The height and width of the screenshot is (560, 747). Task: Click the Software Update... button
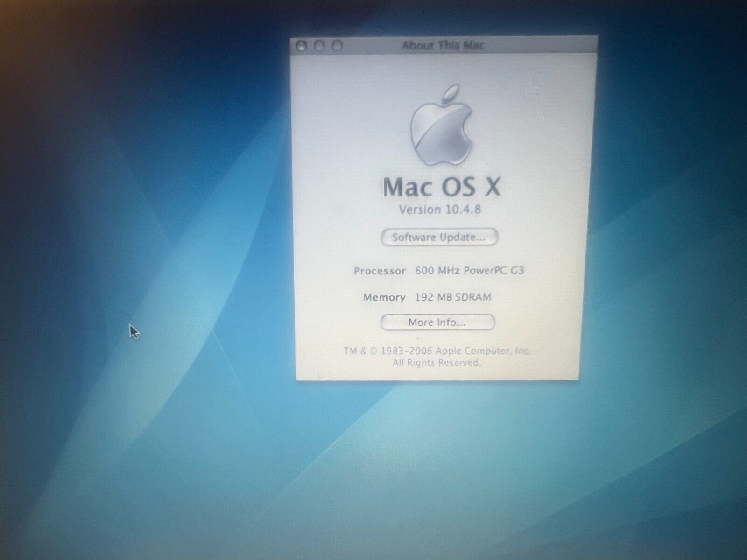point(440,237)
